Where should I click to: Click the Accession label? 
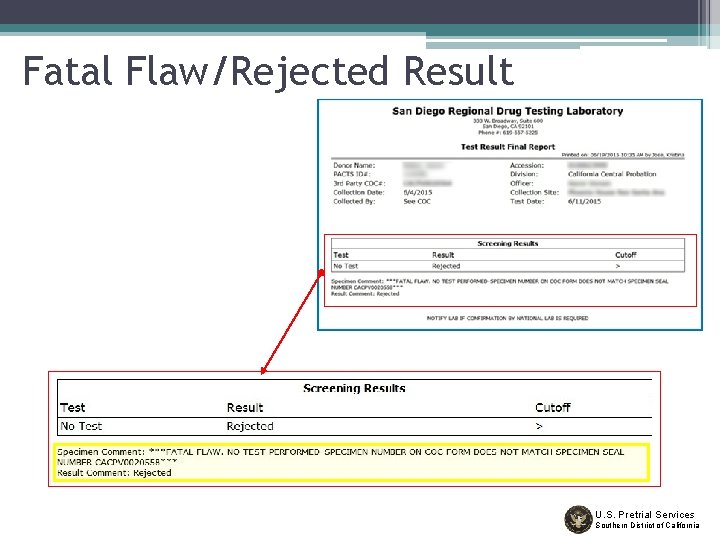[x=527, y=165]
